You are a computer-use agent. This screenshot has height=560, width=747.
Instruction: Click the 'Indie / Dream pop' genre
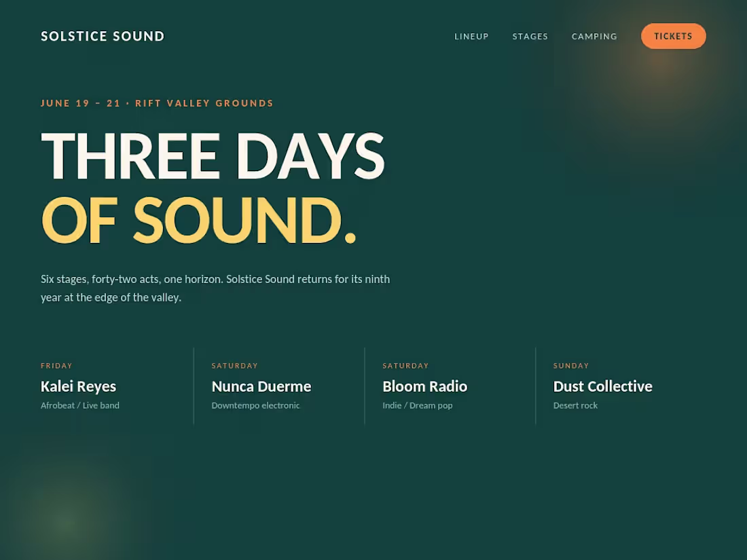(418, 405)
